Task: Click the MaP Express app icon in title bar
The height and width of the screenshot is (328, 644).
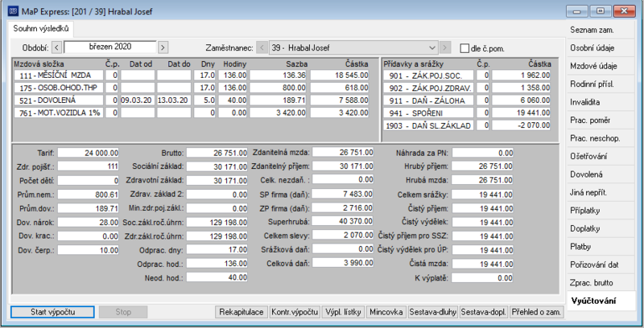Action: point(13,10)
